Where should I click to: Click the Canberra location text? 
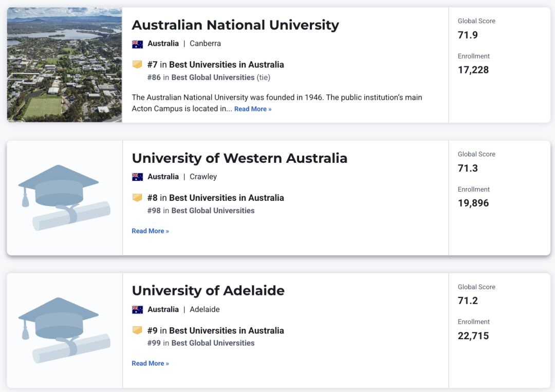(205, 44)
